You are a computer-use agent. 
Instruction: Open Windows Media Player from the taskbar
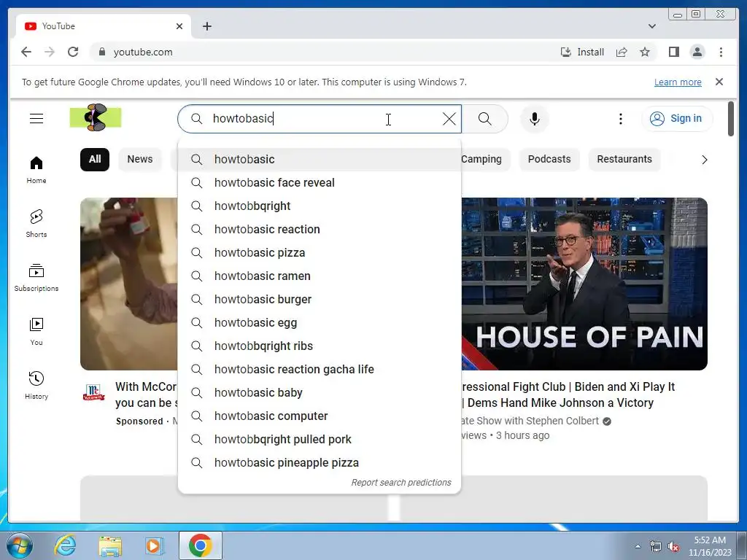154,545
